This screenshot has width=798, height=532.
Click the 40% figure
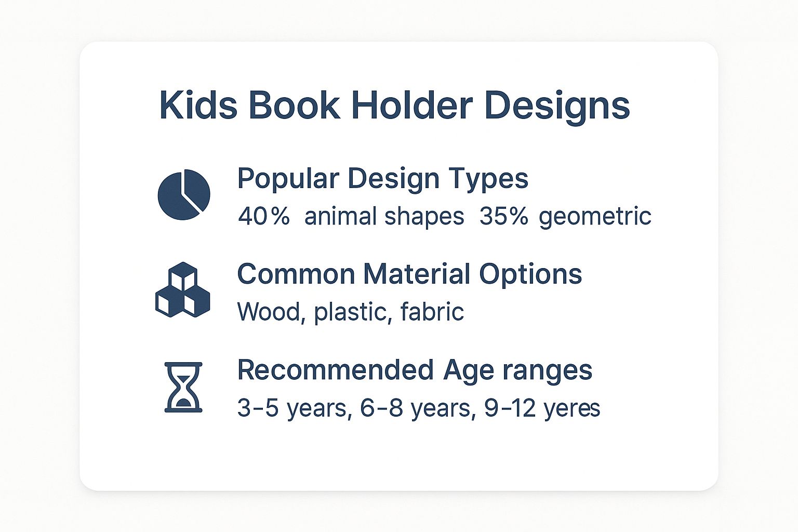click(264, 216)
